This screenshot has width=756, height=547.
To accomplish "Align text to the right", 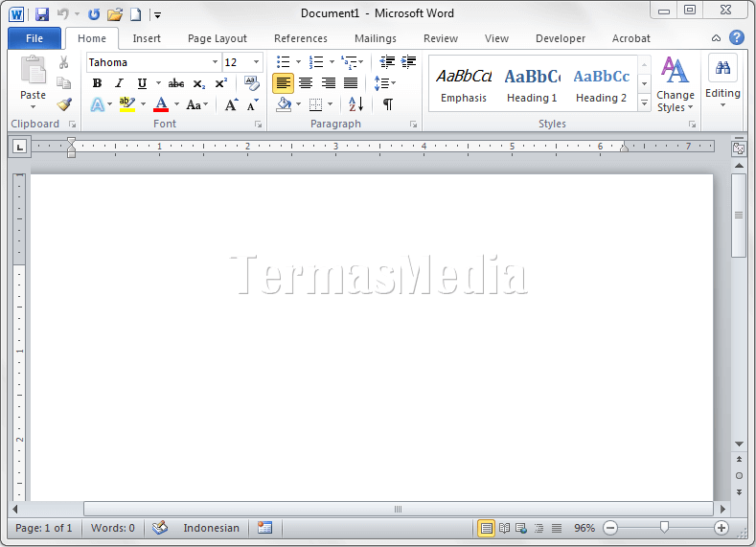I will [329, 83].
